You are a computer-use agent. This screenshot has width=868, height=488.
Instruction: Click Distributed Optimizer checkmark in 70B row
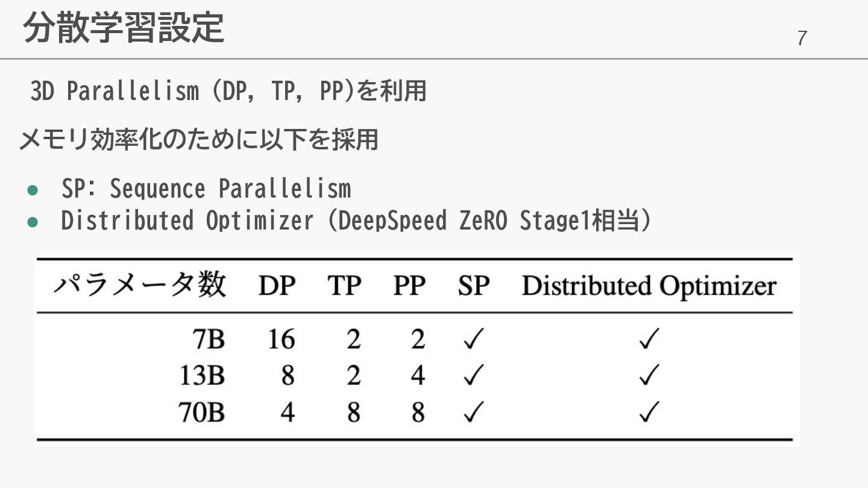[x=649, y=413]
